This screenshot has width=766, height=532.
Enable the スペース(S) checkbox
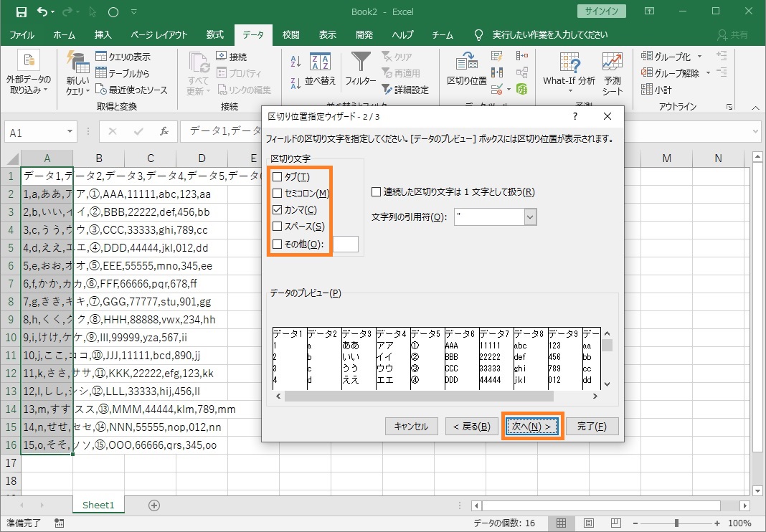point(277,227)
